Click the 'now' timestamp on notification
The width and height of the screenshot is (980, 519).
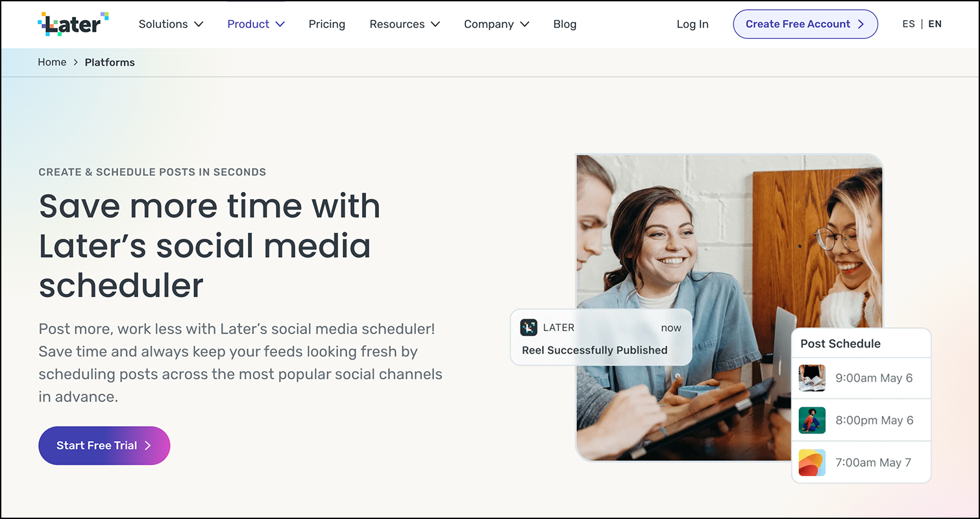(x=671, y=328)
